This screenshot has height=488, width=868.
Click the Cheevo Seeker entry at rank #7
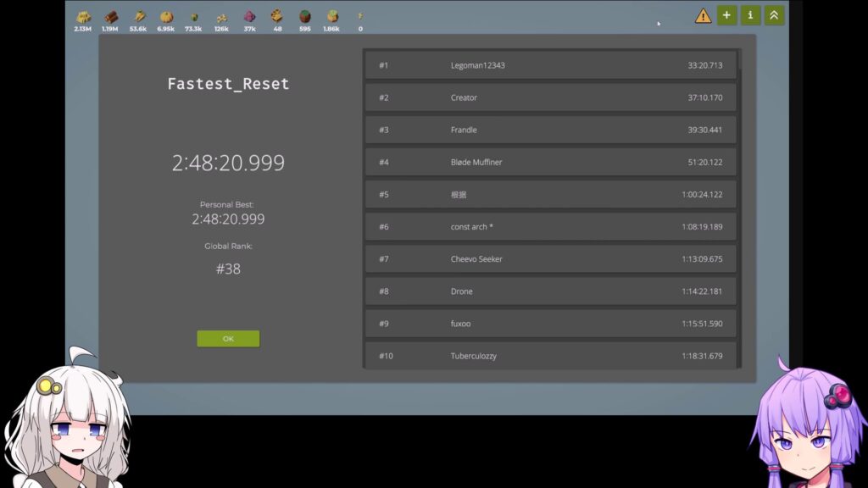pos(550,259)
